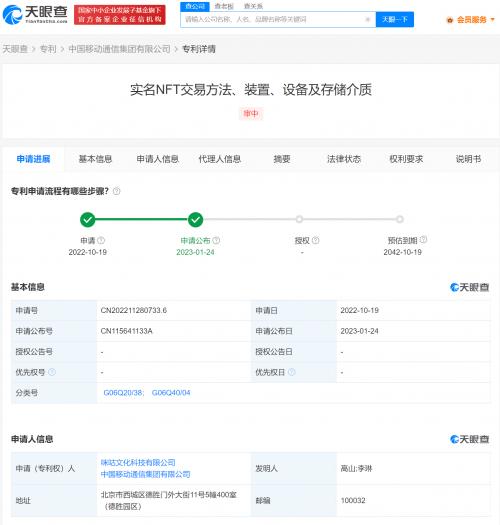Click the question icon next to 预估到期
Viewport: 500px width, 525px height.
423,240
